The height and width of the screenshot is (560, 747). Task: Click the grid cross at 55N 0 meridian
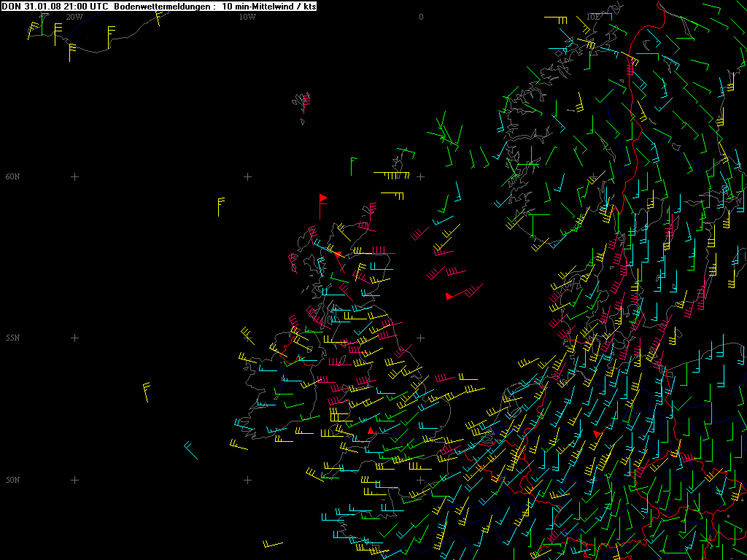420,338
